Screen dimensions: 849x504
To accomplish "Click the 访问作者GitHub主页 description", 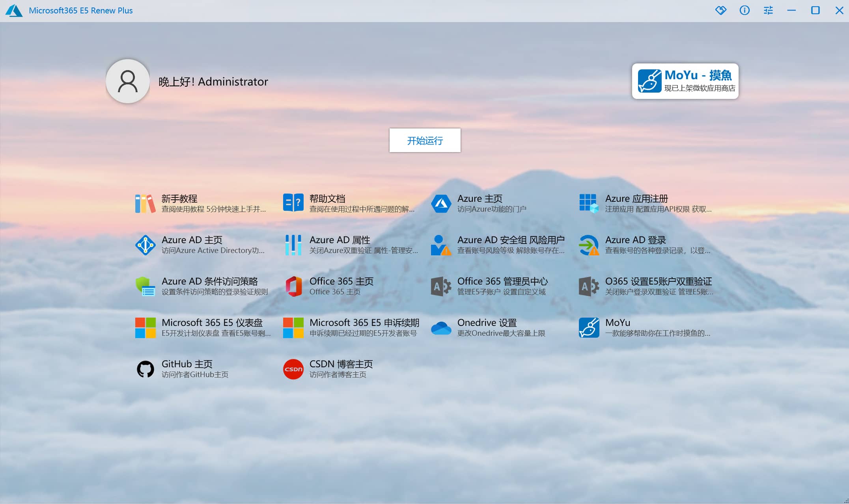I will point(195,375).
